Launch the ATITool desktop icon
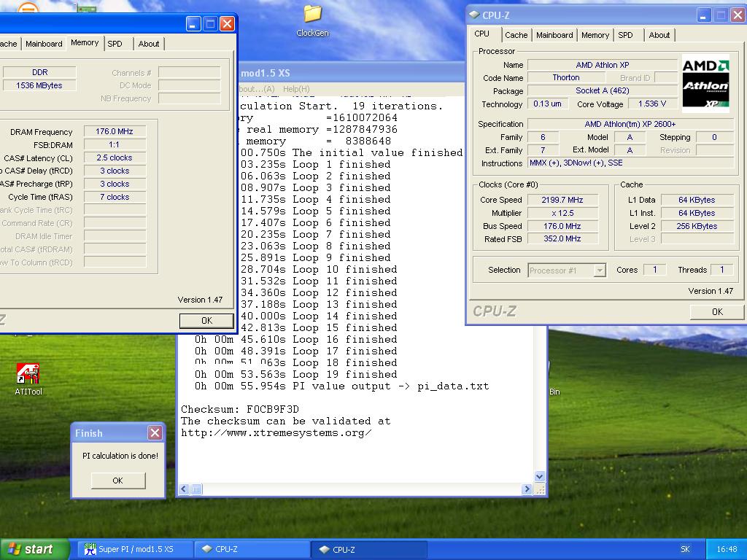 click(28, 379)
